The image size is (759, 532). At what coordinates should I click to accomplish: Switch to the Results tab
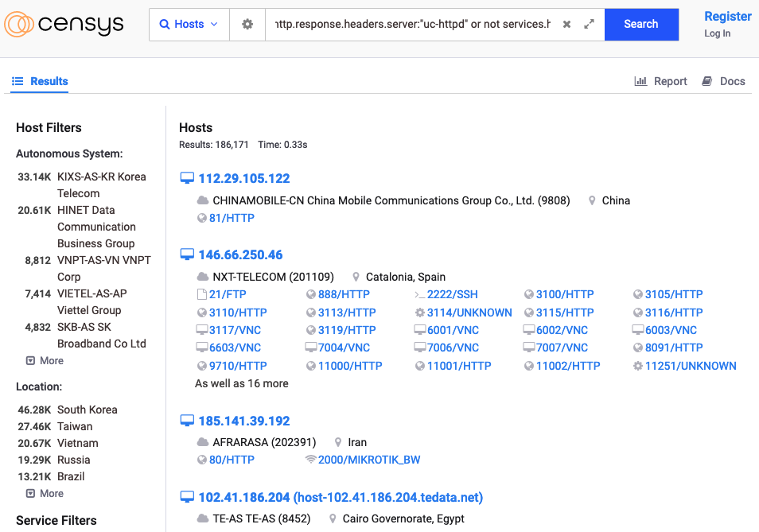pos(40,81)
